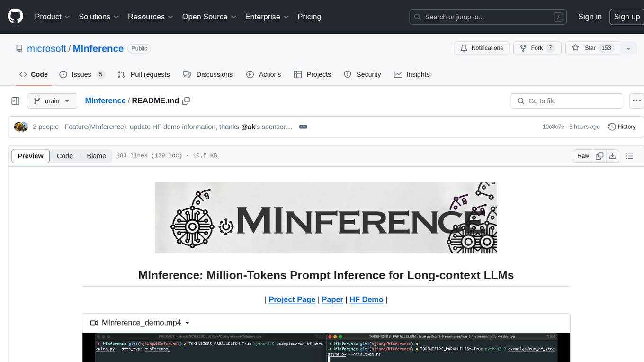Switch to the Insights tab
The height and width of the screenshot is (362, 644).
pos(412,74)
